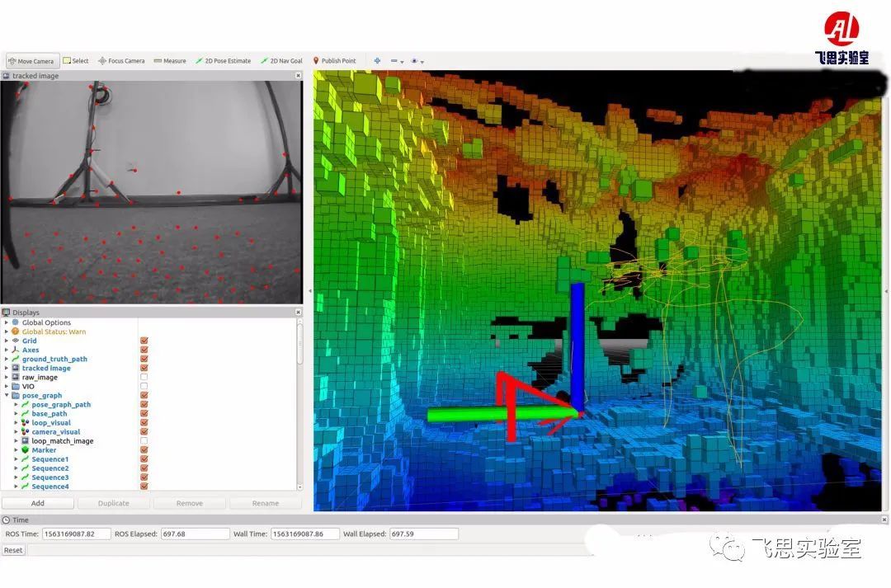
Task: Expand the Sequence2 row
Action: 16,468
